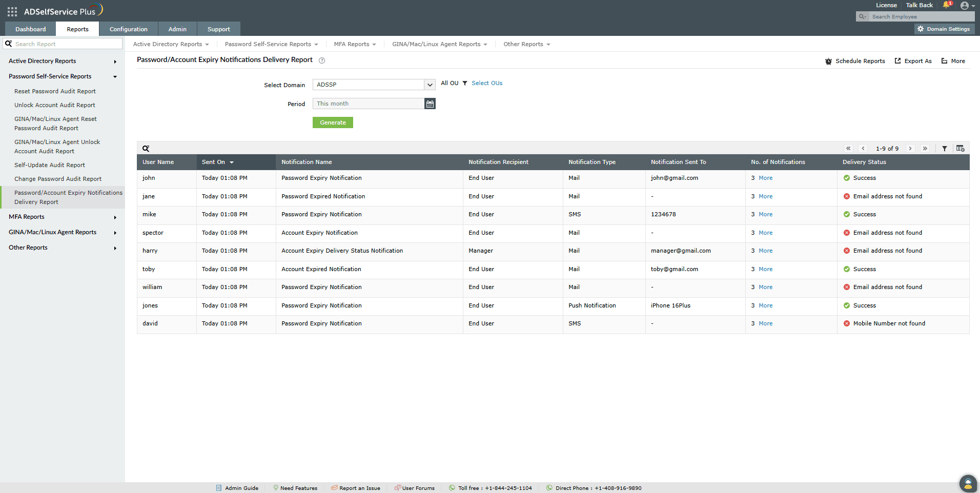980x493 pixels.
Task: Click Select OUs link
Action: point(486,83)
